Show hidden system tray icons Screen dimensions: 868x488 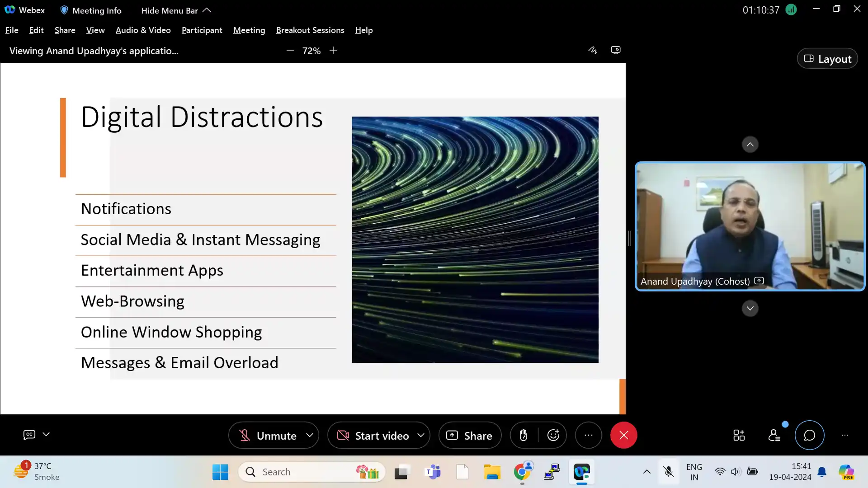pyautogui.click(x=647, y=472)
